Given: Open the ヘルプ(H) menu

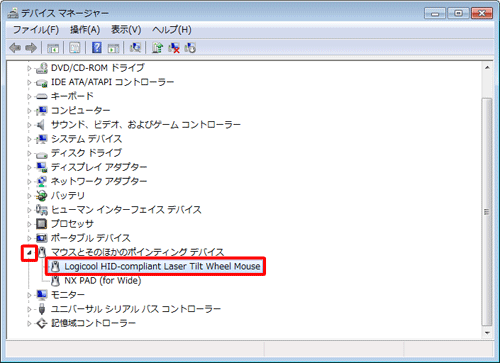Looking at the screenshot, I should tap(172, 30).
